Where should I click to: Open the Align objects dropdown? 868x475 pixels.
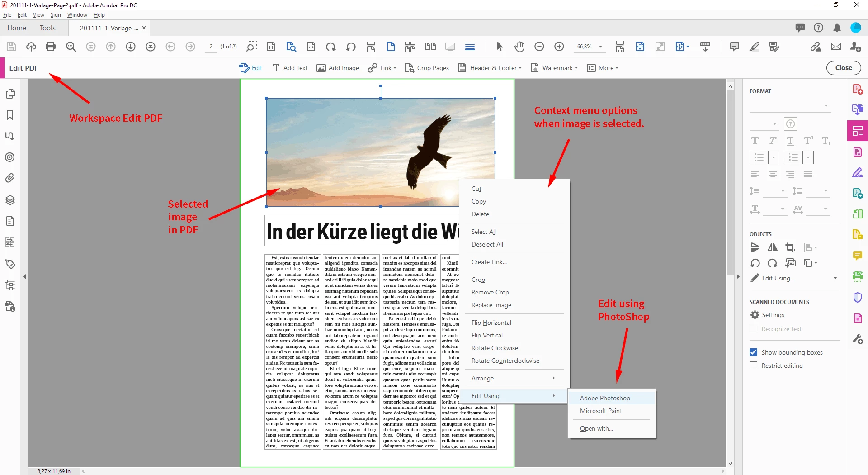tap(811, 247)
